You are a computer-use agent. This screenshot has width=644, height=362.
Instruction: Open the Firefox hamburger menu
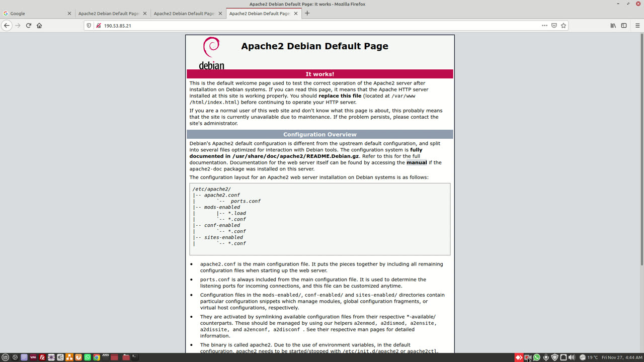click(637, 26)
